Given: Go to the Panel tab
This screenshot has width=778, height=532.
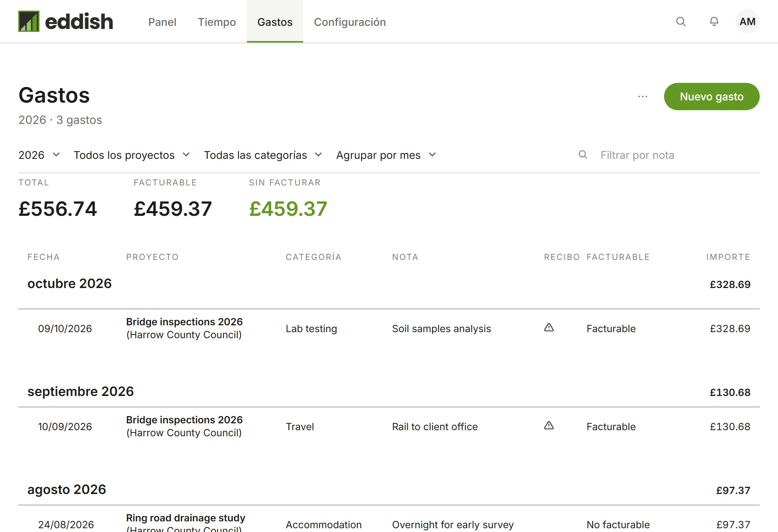Looking at the screenshot, I should (x=162, y=22).
